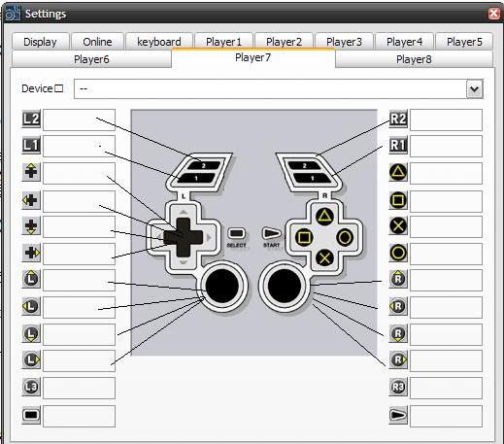Click the Device combo box field

(279, 88)
